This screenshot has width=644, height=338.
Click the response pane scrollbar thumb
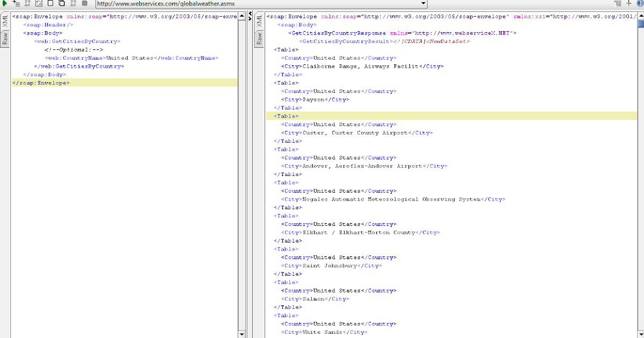coord(641,24)
